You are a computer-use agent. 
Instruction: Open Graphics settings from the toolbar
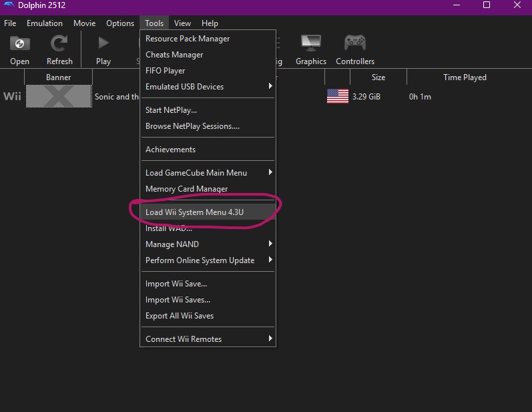click(x=311, y=45)
